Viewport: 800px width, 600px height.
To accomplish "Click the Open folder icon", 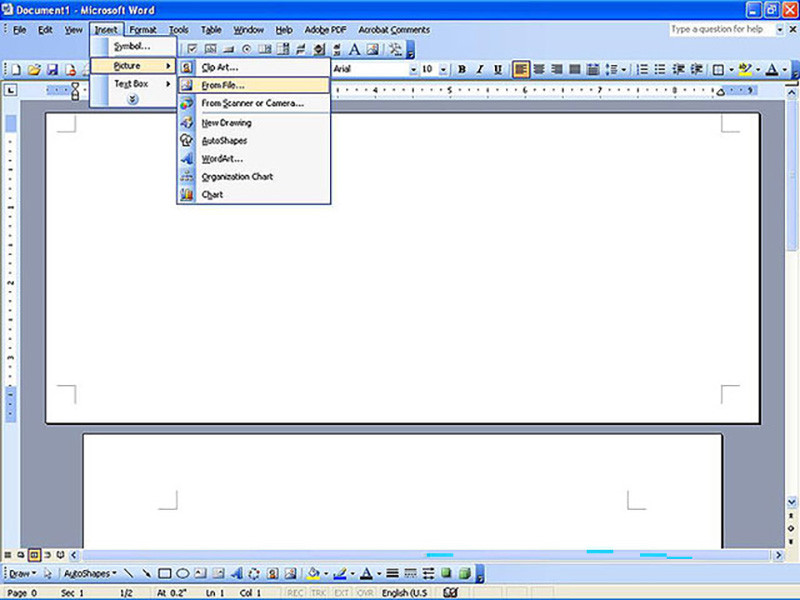I will (x=34, y=69).
